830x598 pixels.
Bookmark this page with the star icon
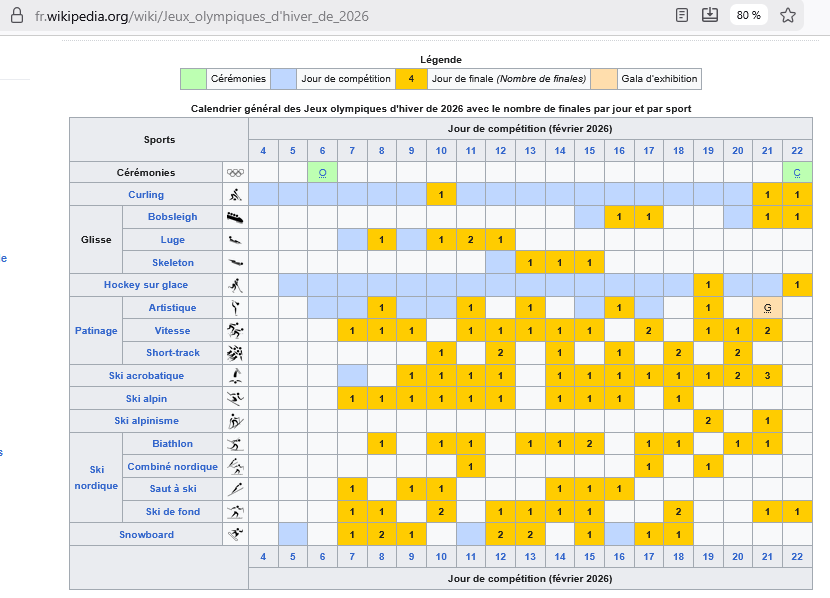click(x=787, y=15)
